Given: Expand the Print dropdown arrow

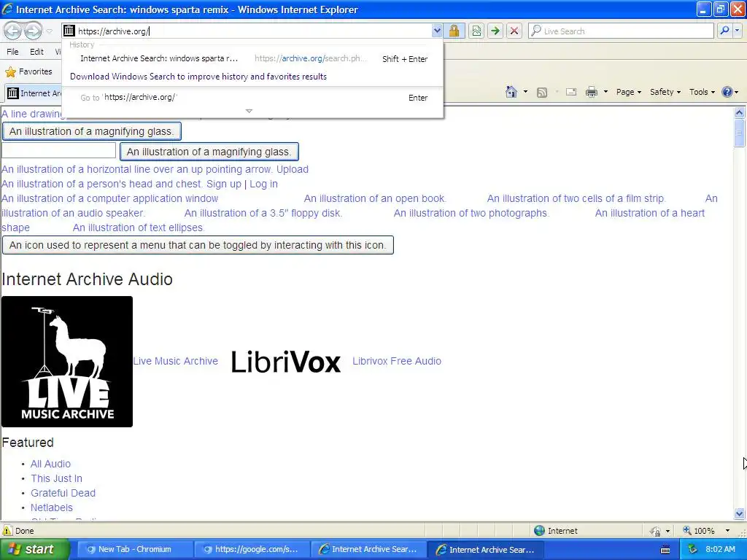Looking at the screenshot, I should coord(605,92).
